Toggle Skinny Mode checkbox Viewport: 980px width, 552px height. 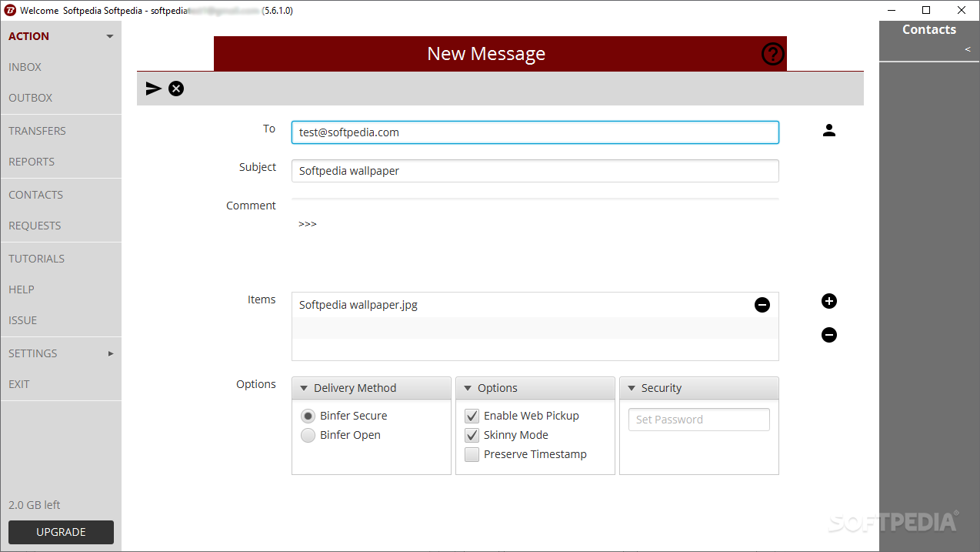click(x=472, y=435)
